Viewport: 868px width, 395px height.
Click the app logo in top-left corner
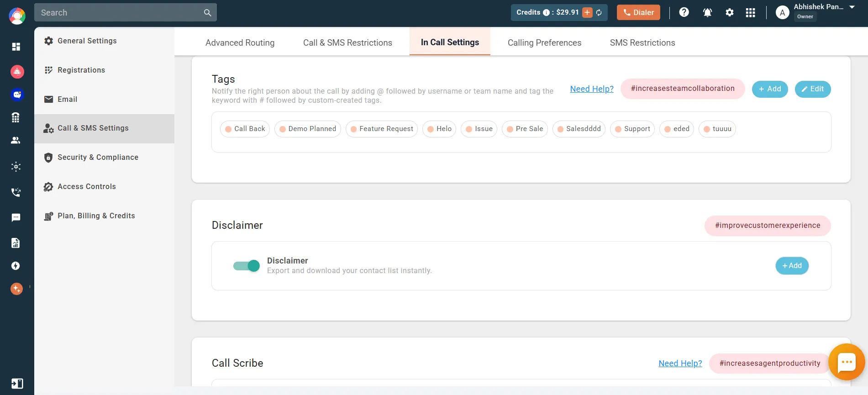[17, 16]
